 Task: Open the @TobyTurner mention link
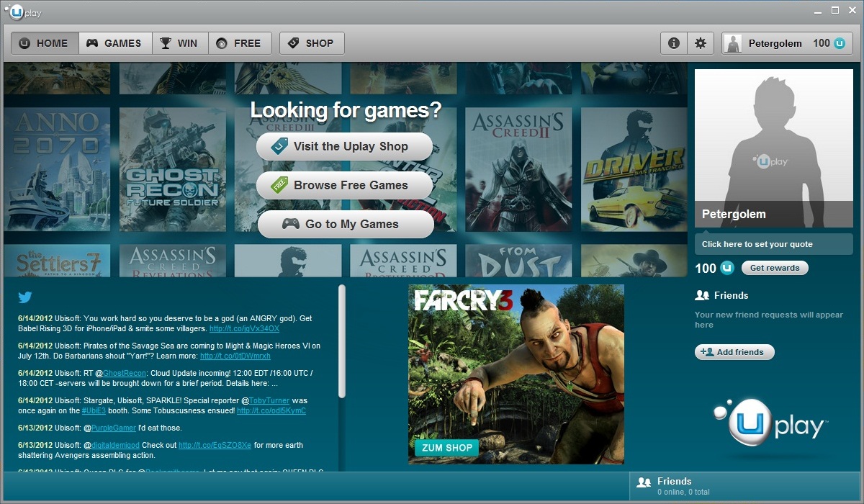271,400
